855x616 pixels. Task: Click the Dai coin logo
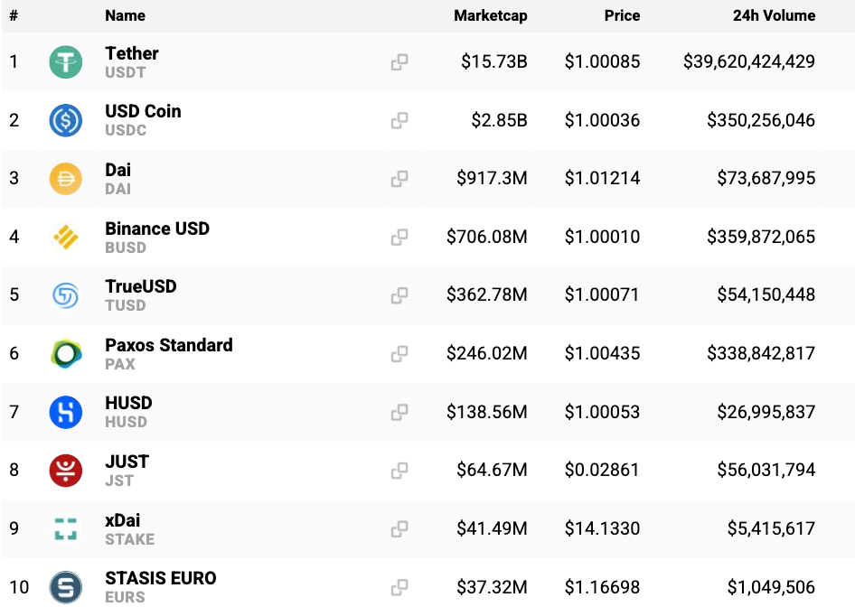(65, 178)
